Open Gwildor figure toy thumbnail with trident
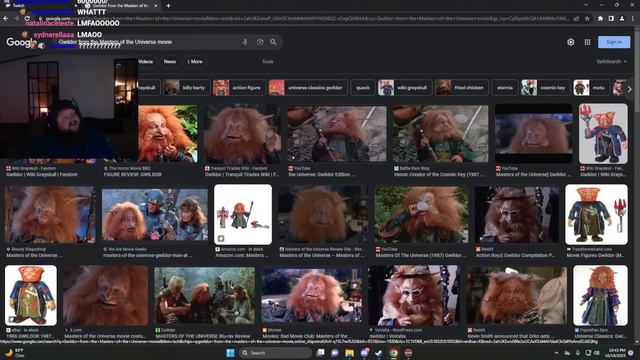This screenshot has width=640, height=360. (603, 133)
